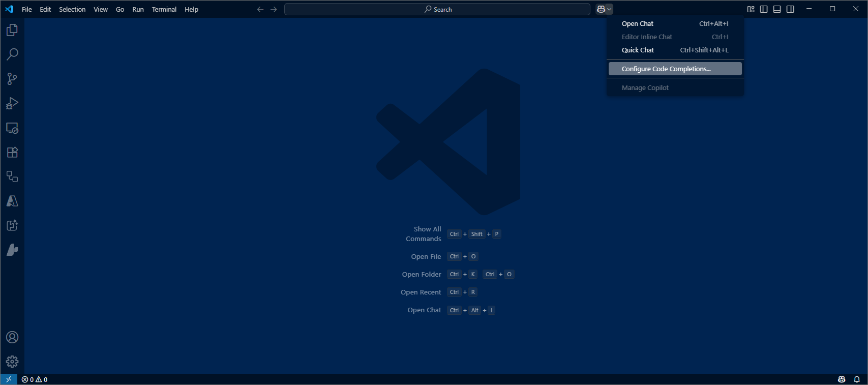Toggle the Primary Side Bar layout button
The width and height of the screenshot is (868, 385).
pos(764,9)
